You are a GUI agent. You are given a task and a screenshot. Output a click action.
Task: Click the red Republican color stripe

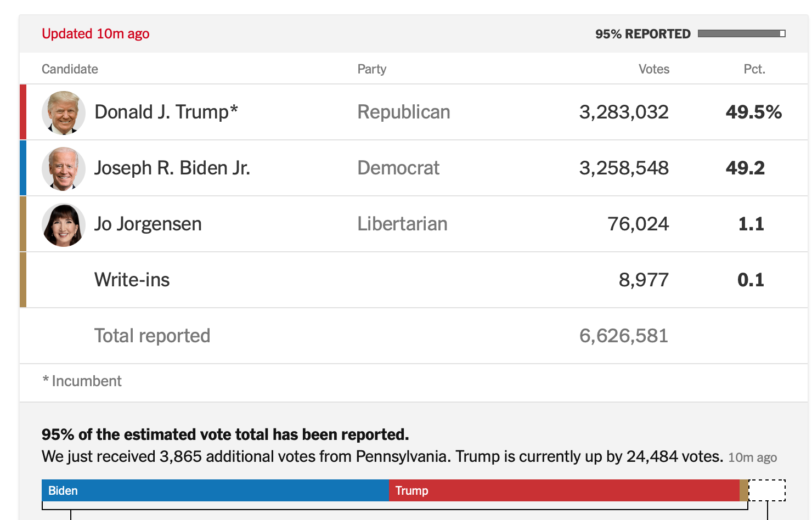coord(23,112)
